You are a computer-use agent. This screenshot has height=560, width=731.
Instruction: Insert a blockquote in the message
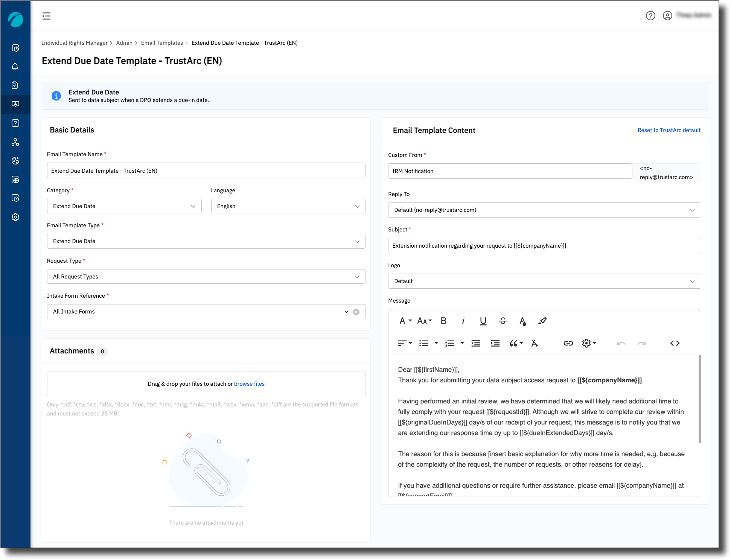[x=514, y=343]
